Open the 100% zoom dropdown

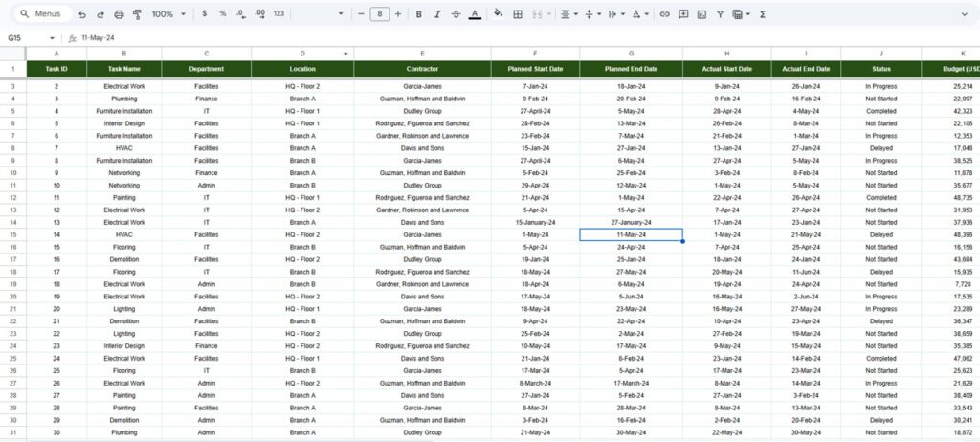tap(168, 13)
